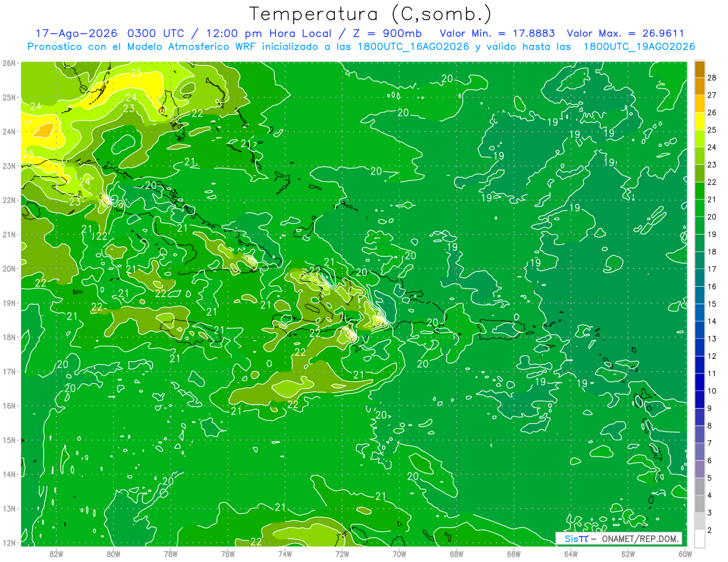
Task: Click the "18N" latitude axis label
Action: point(9,337)
